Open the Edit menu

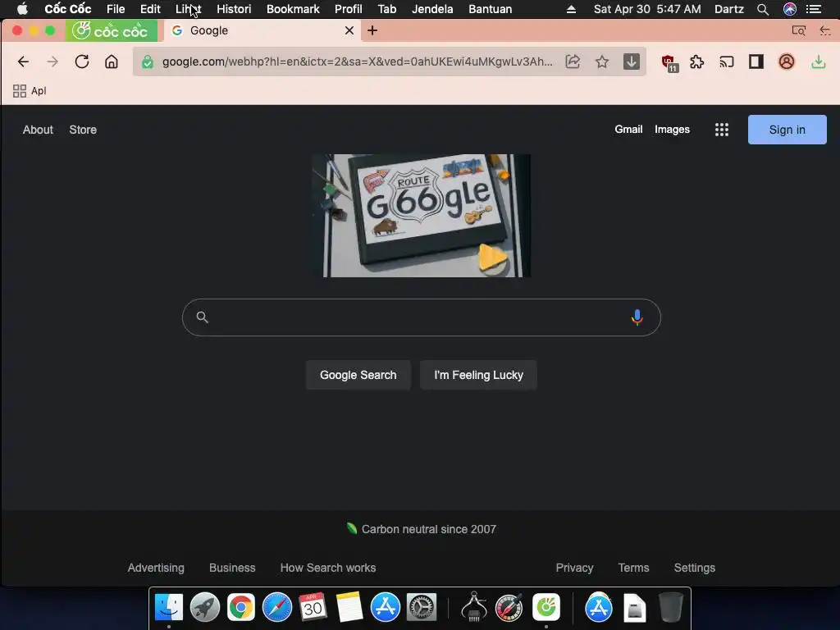[x=150, y=9]
